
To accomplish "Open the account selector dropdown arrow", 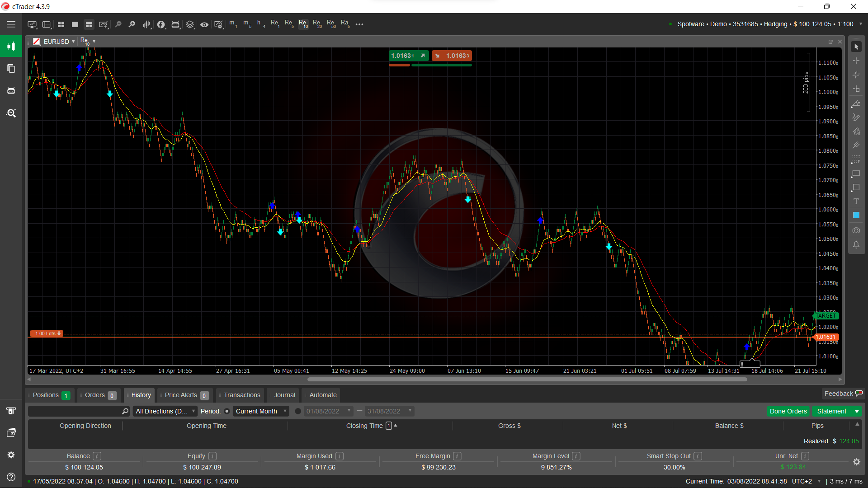I will pos(860,24).
